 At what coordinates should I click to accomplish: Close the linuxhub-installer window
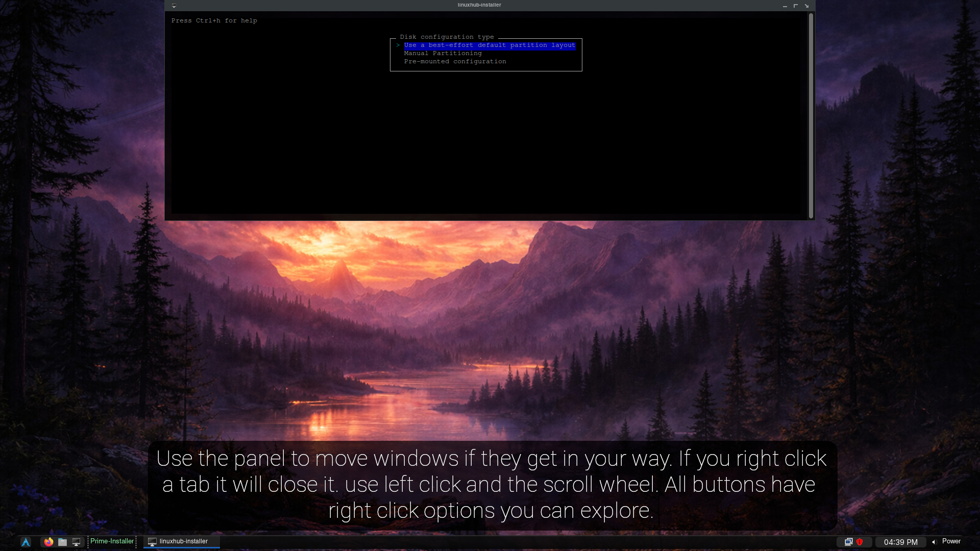(x=806, y=6)
